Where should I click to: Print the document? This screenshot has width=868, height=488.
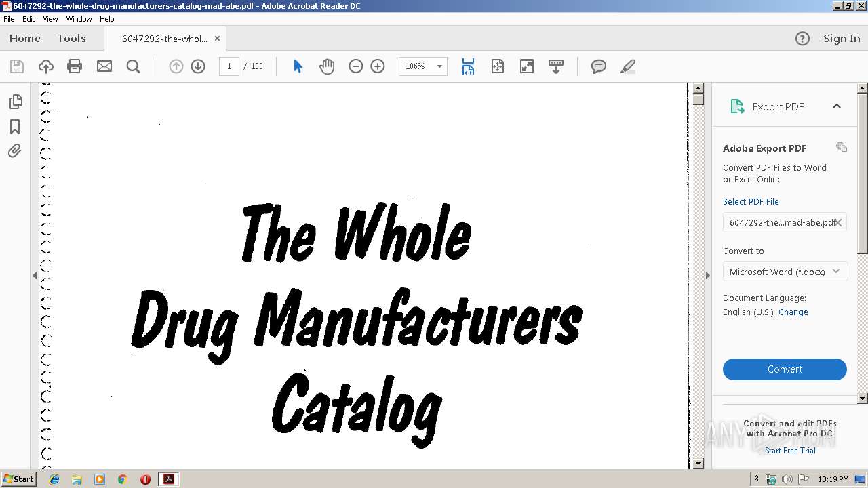tap(75, 66)
